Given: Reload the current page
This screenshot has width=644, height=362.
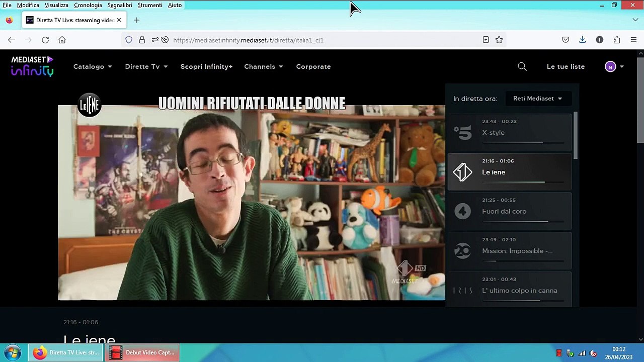Looking at the screenshot, I should click(45, 40).
